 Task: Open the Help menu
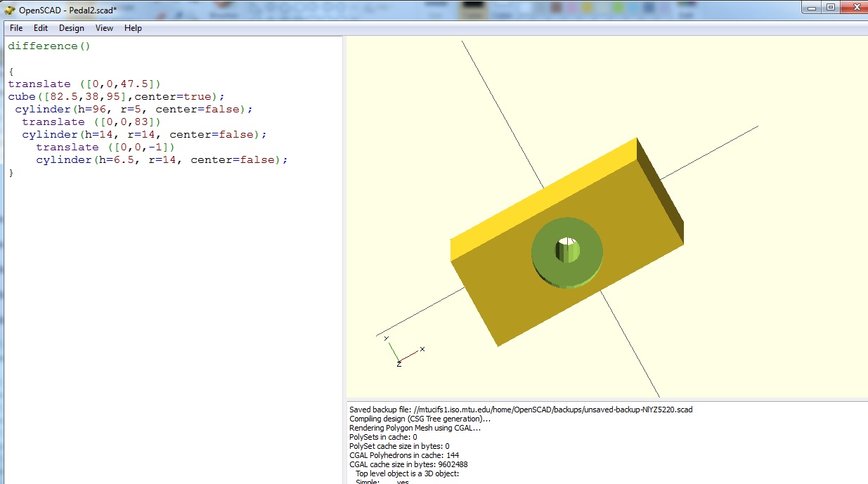click(133, 28)
